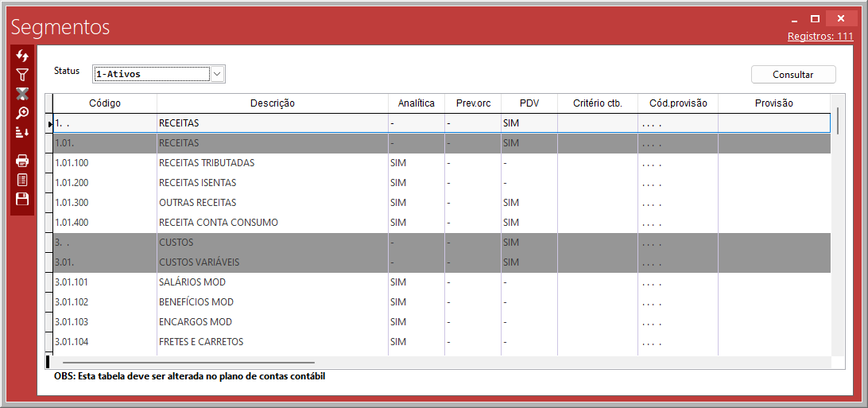Click the vertical scrollbar thumb of the table
Image resolution: width=868 pixels, height=408 pixels.
[838, 120]
